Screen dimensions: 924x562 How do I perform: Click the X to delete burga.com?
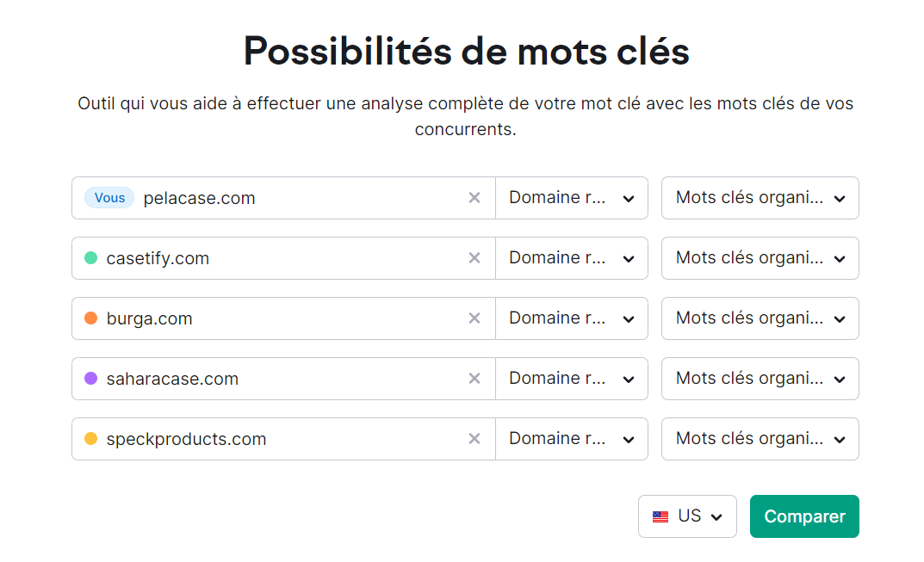pos(474,318)
